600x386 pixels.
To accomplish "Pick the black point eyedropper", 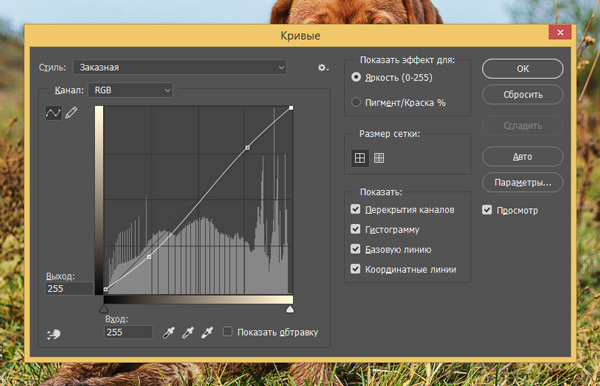I will tap(168, 332).
